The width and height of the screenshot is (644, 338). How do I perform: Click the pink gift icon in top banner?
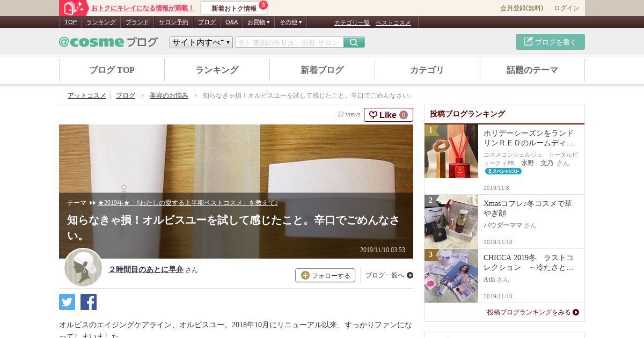click(x=74, y=8)
